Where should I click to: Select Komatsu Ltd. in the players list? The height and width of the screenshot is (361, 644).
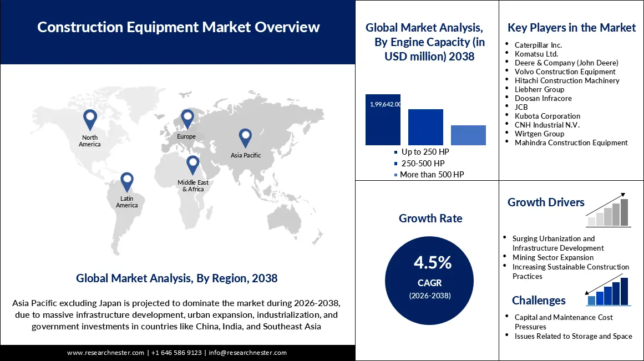point(536,54)
